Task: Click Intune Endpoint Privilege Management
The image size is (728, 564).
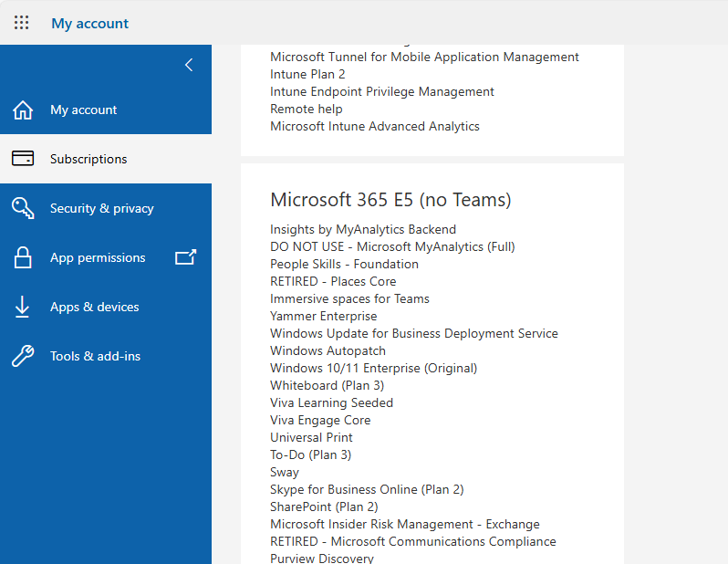Action: (382, 91)
